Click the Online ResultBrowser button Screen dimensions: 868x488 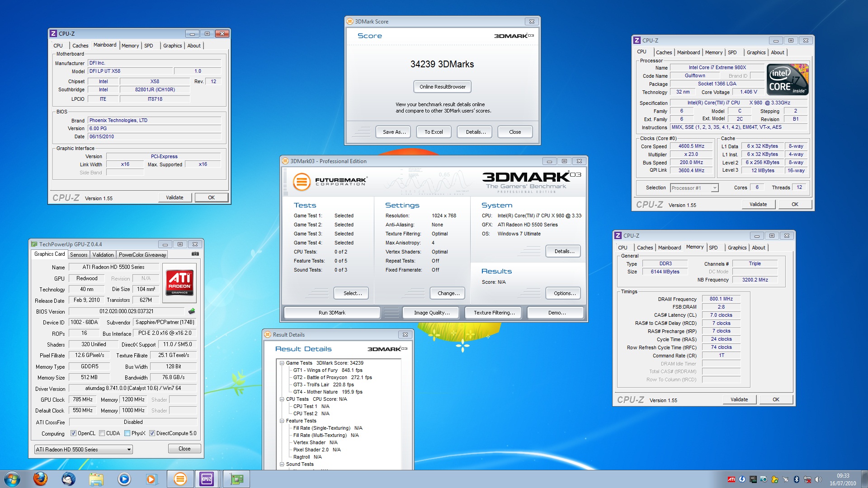click(x=442, y=87)
